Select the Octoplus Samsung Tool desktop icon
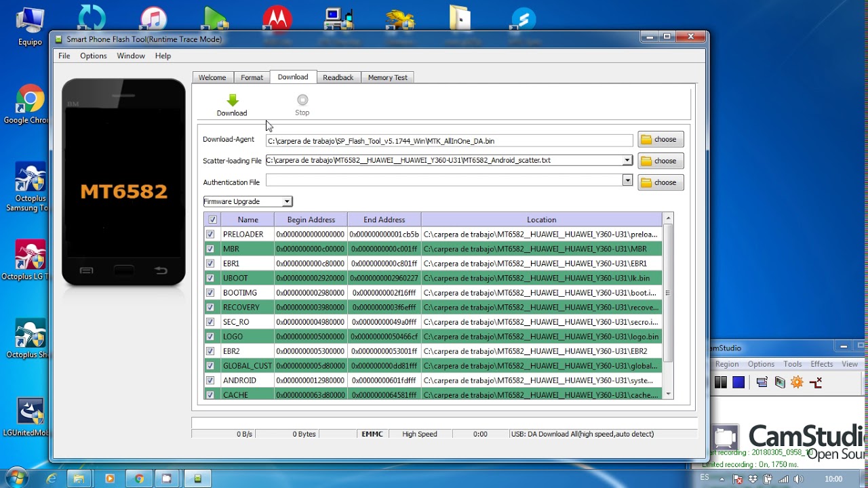Image resolution: width=868 pixels, height=488 pixels. tap(30, 187)
